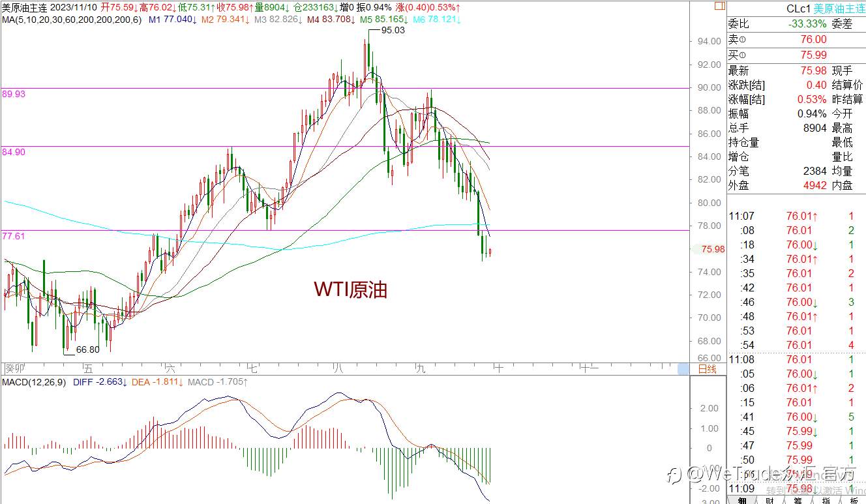The width and height of the screenshot is (866, 504).
Task: Switch to the 筹 tab
Action: (798, 501)
